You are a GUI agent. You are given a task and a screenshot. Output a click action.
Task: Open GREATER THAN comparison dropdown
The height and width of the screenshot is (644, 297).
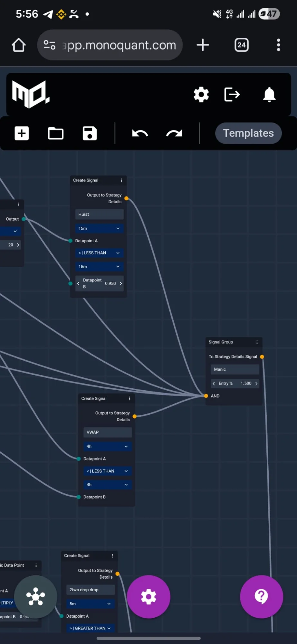[x=90, y=628]
